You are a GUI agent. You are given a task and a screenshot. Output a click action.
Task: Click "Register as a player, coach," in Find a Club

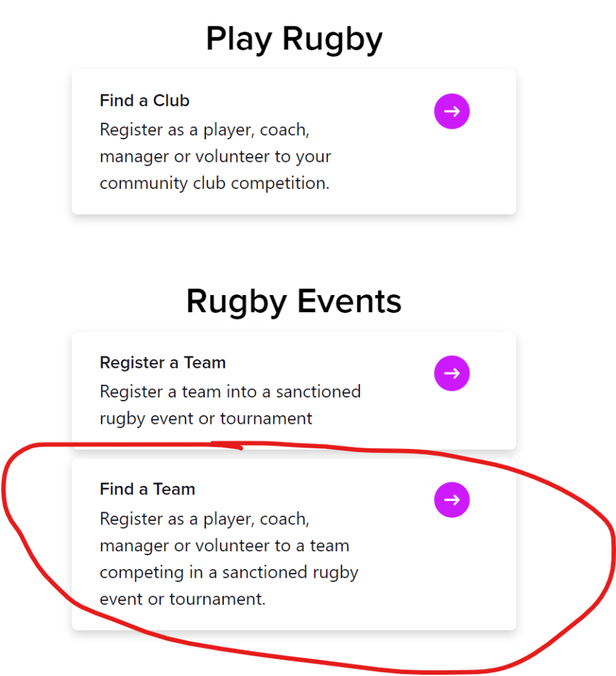[x=205, y=130]
